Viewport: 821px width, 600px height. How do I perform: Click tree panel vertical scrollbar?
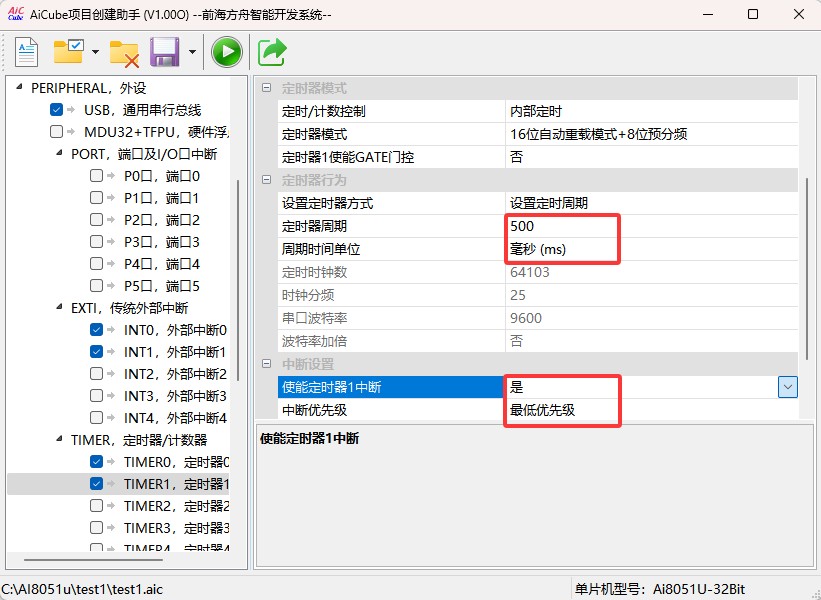(238, 280)
